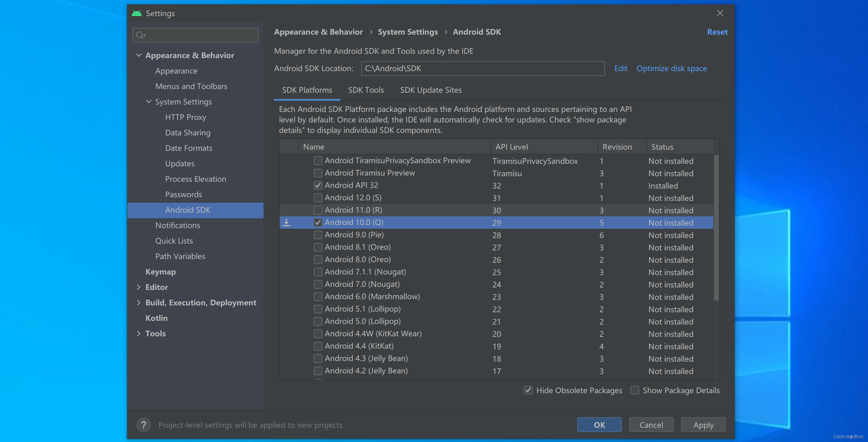The height and width of the screenshot is (442, 868).
Task: Sort by API Level column header
Action: click(544, 147)
